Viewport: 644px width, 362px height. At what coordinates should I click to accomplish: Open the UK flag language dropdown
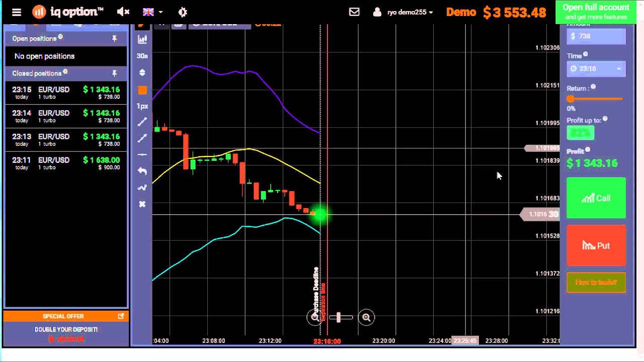coord(152,12)
